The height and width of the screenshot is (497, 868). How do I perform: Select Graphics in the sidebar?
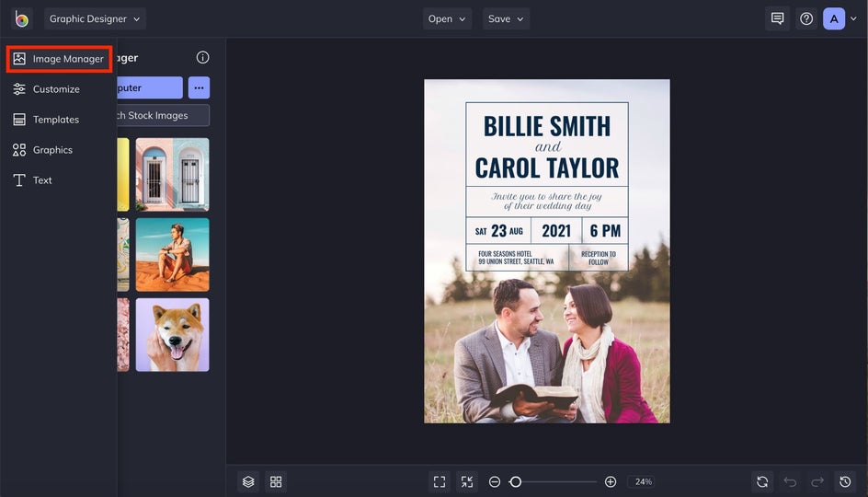coord(42,150)
